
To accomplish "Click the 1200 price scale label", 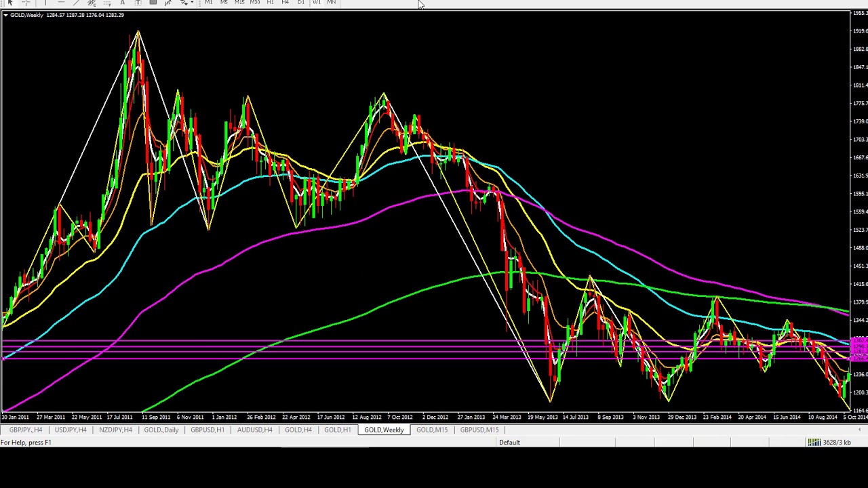I will pos(860,392).
